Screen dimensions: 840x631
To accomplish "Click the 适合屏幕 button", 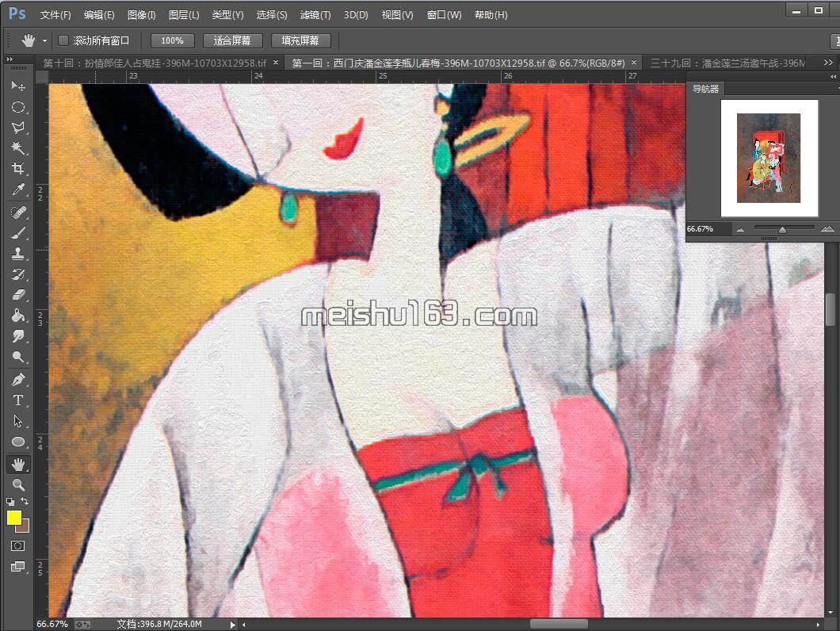I will (232, 40).
